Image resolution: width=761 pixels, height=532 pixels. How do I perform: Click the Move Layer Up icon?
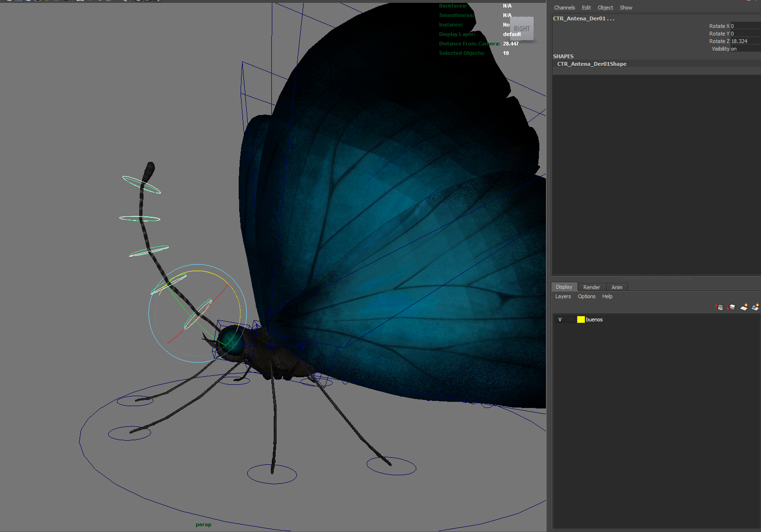click(719, 306)
